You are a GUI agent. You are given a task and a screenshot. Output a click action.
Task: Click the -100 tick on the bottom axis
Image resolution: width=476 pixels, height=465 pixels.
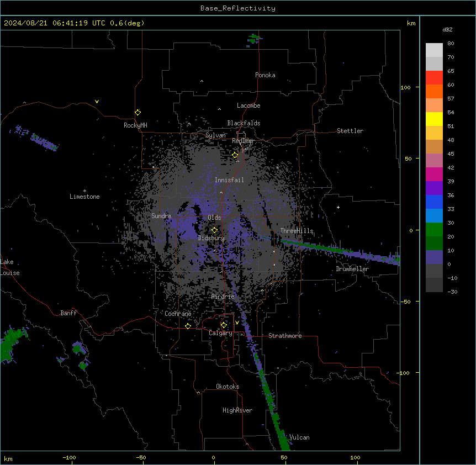[69, 458]
